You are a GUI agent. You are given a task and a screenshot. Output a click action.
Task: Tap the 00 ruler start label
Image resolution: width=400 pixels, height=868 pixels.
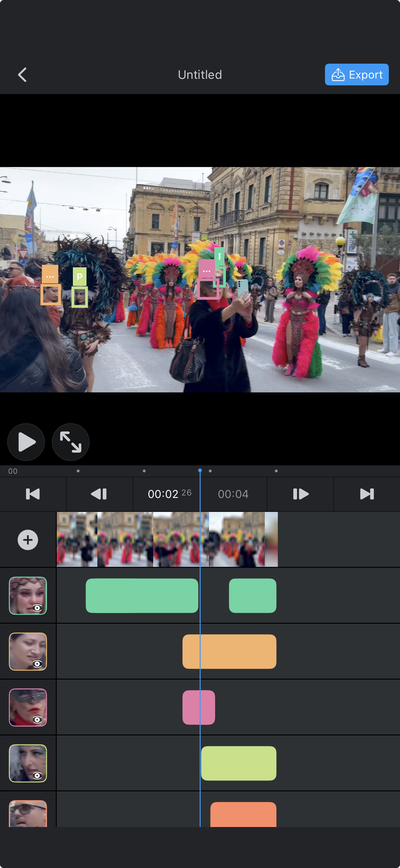coord(13,471)
